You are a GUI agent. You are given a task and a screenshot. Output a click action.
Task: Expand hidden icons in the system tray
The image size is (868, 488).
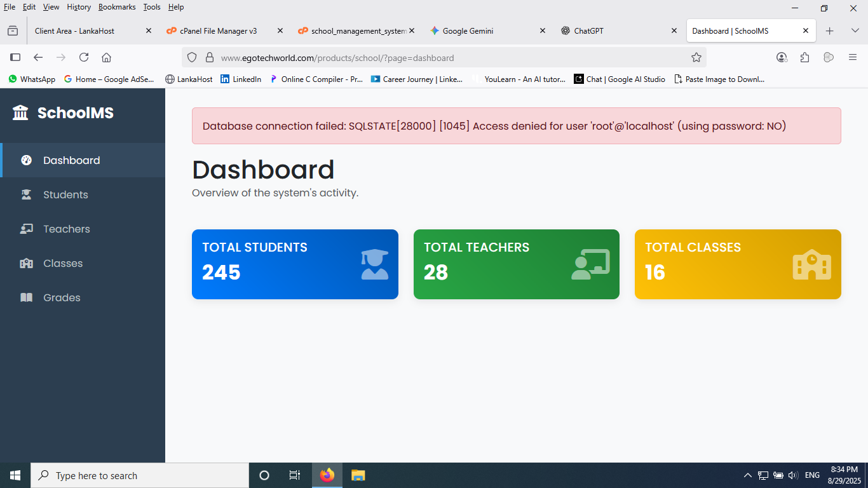click(x=747, y=475)
